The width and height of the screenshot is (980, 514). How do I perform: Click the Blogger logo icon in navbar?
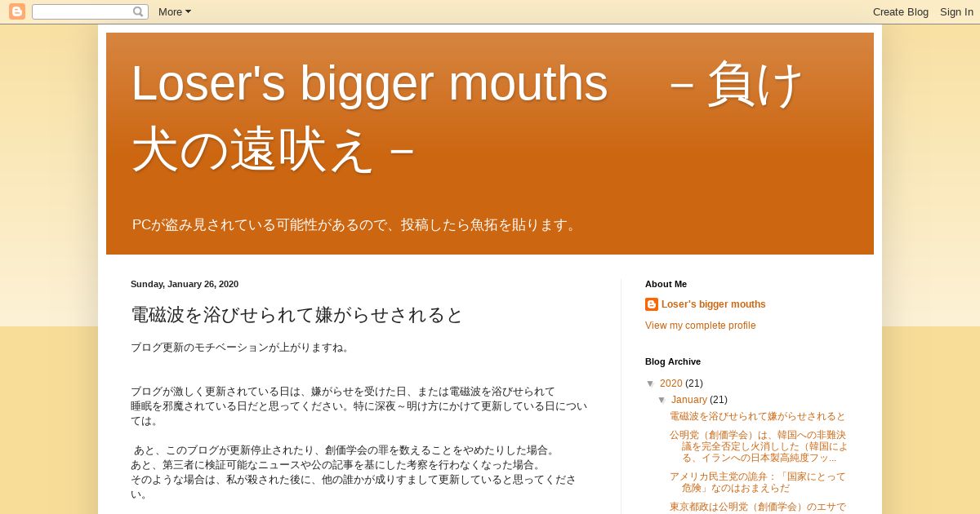click(17, 11)
